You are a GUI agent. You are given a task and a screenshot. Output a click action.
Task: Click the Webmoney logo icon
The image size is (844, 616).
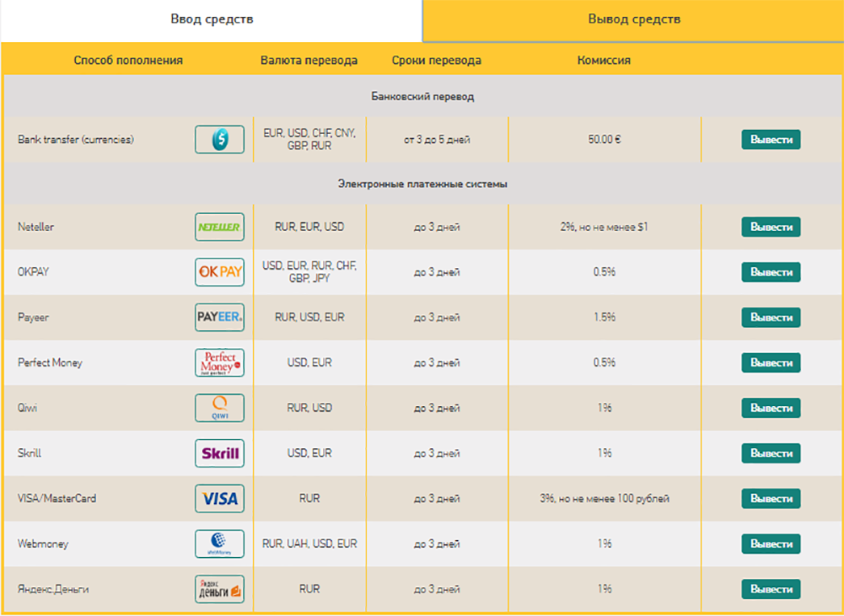coord(220,544)
